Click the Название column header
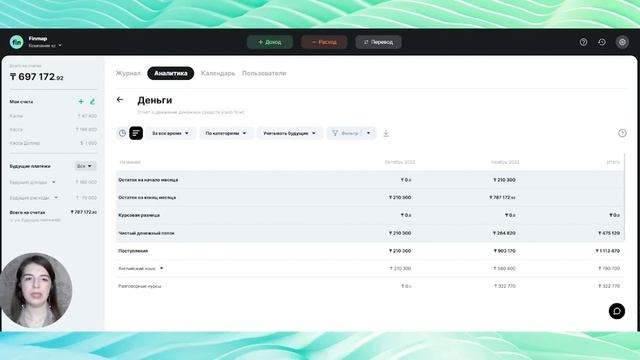The height and width of the screenshot is (360, 640). (x=130, y=162)
